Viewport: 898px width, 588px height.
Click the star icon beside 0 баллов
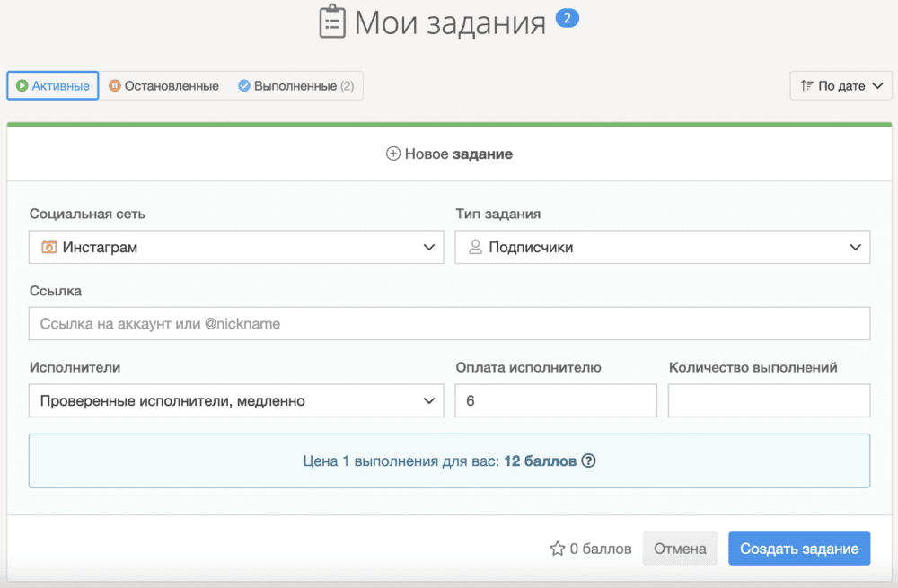tap(557, 549)
